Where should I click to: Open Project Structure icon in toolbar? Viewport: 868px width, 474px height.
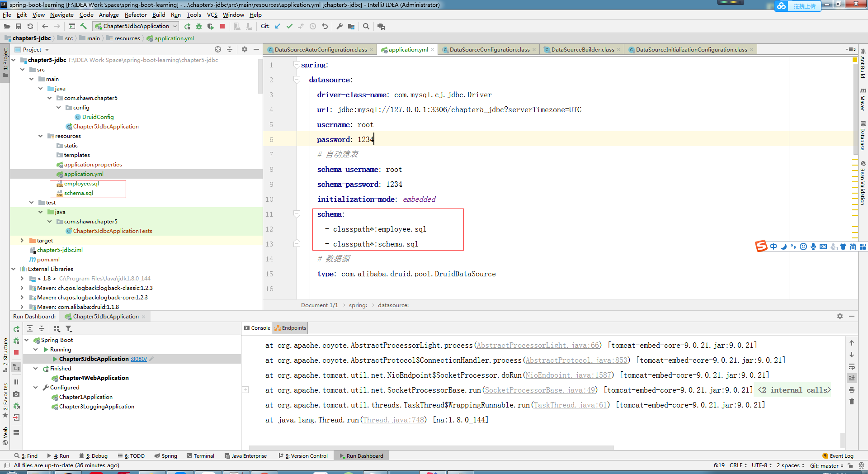(x=351, y=26)
